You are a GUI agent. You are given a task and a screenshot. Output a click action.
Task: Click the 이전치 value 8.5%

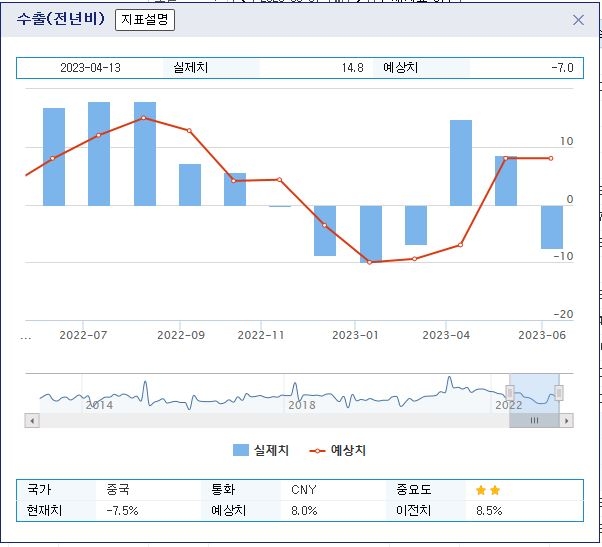pyautogui.click(x=489, y=511)
